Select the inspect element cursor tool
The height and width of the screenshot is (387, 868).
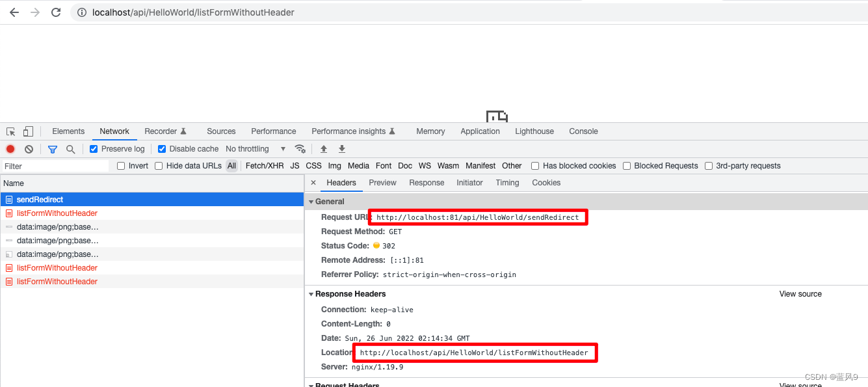11,131
